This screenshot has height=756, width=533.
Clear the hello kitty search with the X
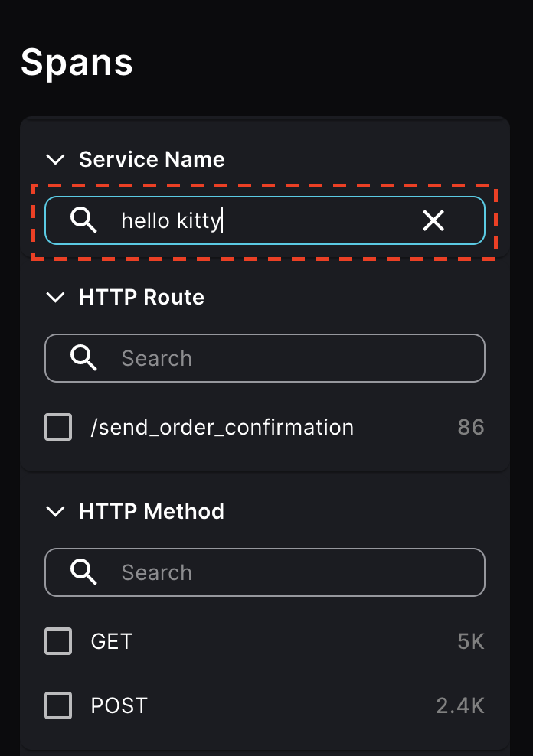click(x=433, y=220)
